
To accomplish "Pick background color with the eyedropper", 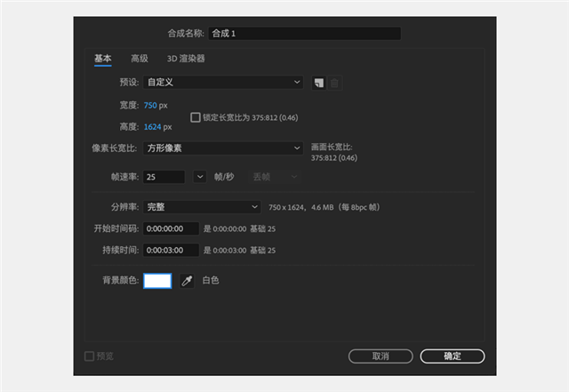I will (187, 280).
